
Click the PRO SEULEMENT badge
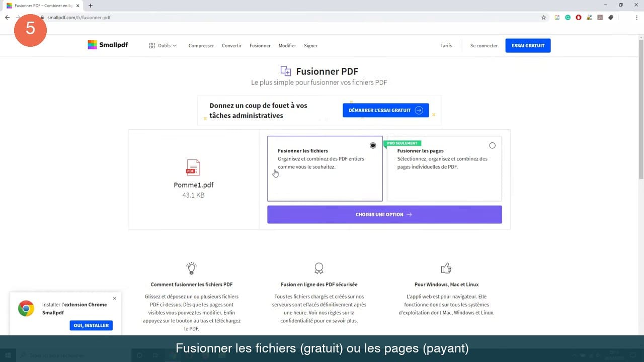(403, 143)
